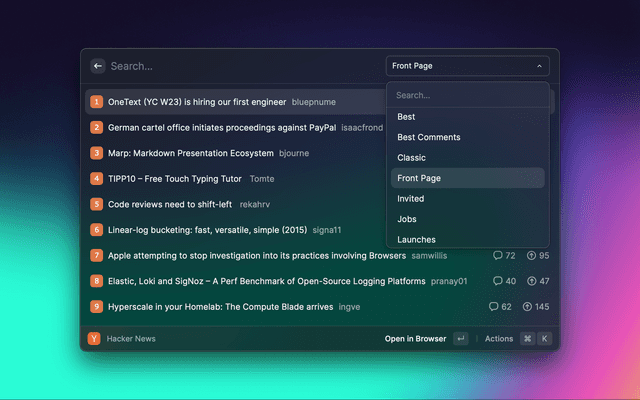Click the upvote icon showing 47 points
This screenshot has width=640, height=400.
531,281
